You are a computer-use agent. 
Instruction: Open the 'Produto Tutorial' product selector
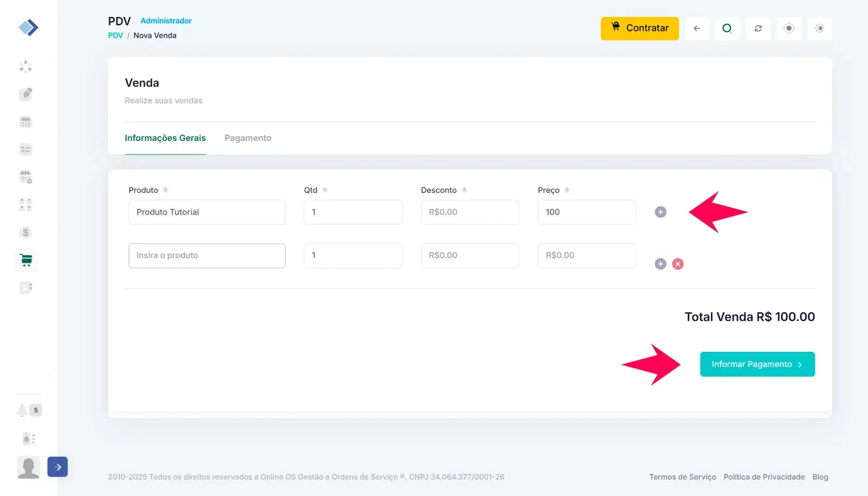click(207, 212)
